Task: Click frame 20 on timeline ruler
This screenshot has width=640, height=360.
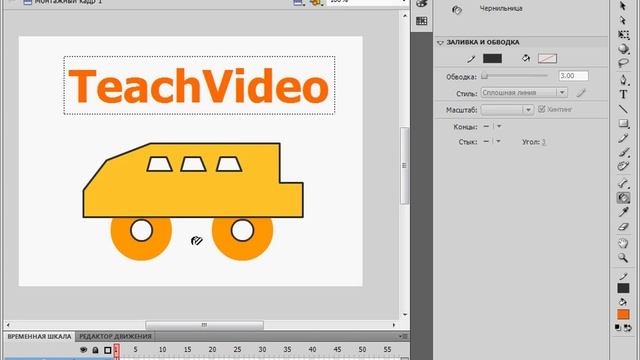Action: pos(212,349)
